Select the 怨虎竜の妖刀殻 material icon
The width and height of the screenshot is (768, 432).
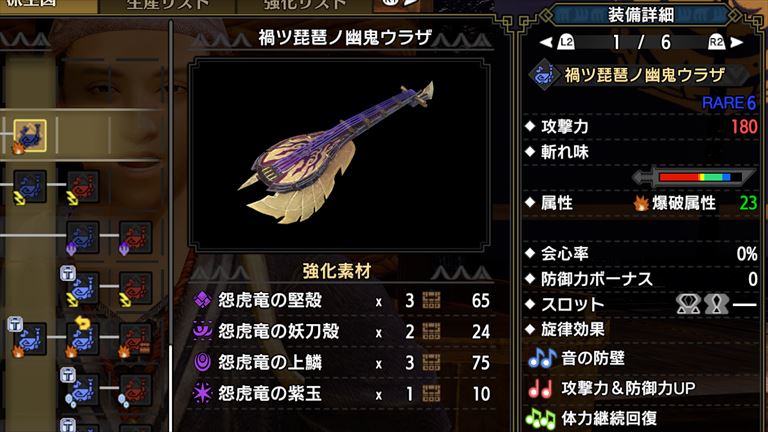202,331
